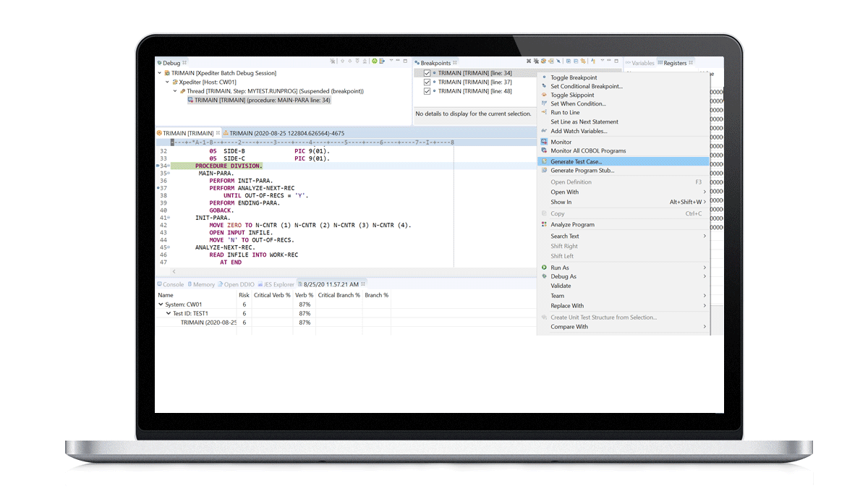Click the Toggle Breakpoint icon in context menu
This screenshot has width=868, height=499.
(x=544, y=77)
